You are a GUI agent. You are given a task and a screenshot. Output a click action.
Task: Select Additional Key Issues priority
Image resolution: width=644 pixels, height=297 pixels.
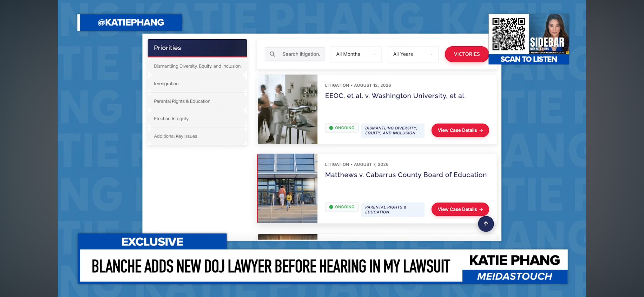click(197, 136)
